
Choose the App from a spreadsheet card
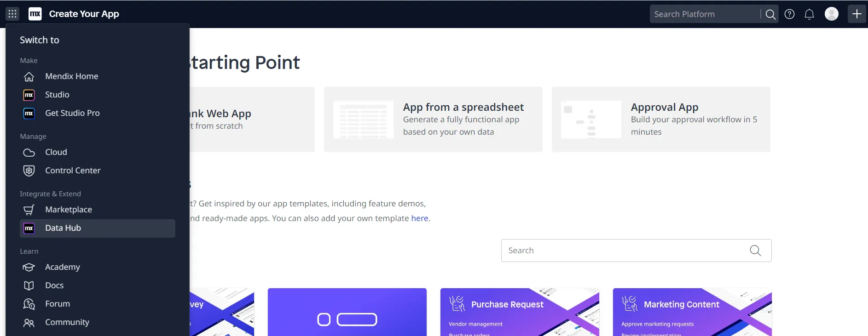pyautogui.click(x=433, y=120)
